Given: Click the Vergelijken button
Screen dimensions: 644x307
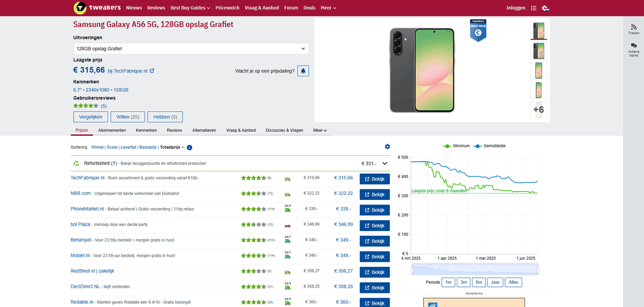Looking at the screenshot, I should point(91,117).
